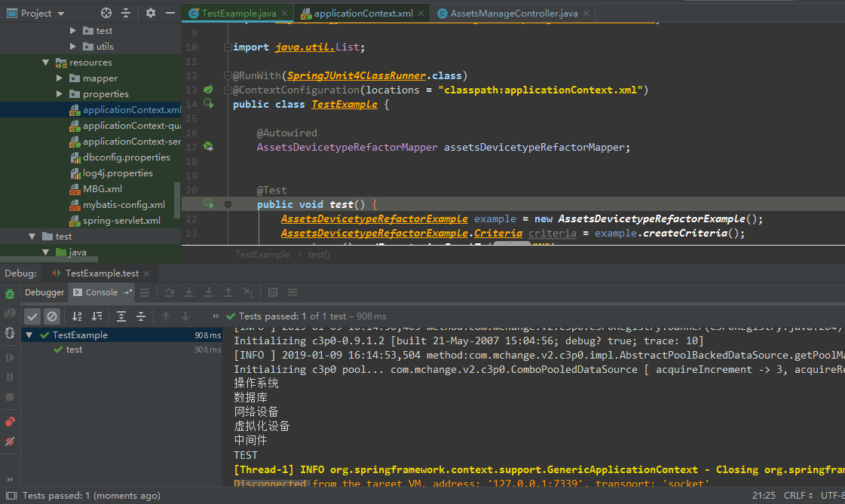Toggle Show Ignored tests button
Viewport: 845px width, 504px height.
pyautogui.click(x=51, y=316)
